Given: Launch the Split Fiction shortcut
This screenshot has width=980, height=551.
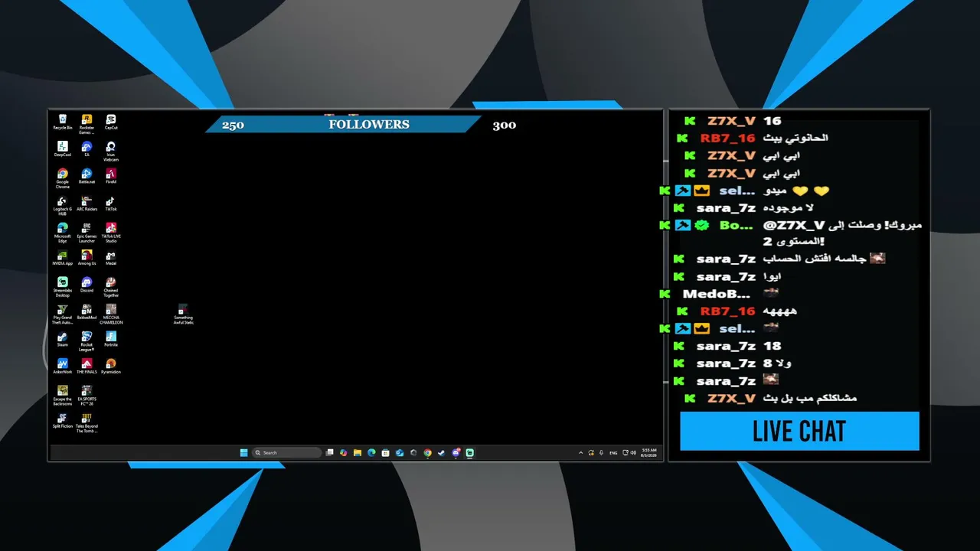Looking at the screenshot, I should coord(63,421).
